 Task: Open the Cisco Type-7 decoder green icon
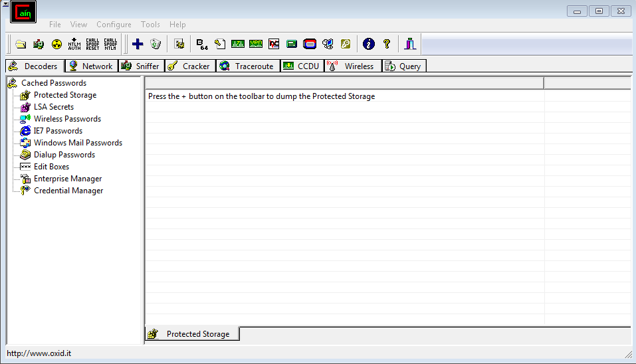pos(238,44)
